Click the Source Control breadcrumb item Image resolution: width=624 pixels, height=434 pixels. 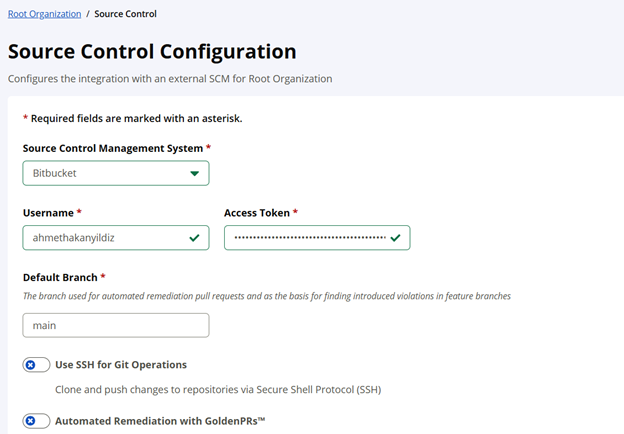[x=125, y=14]
